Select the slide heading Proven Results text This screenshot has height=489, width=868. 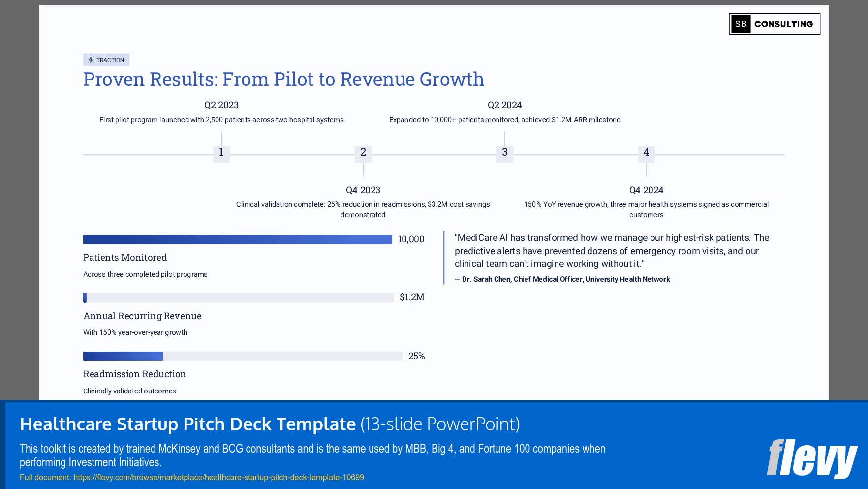pos(283,79)
